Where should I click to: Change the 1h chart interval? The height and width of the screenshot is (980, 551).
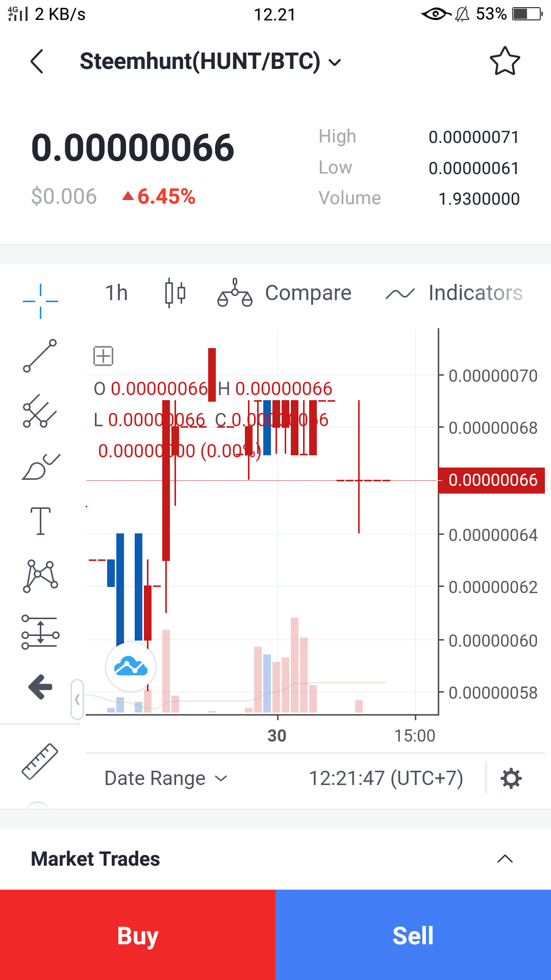(116, 293)
